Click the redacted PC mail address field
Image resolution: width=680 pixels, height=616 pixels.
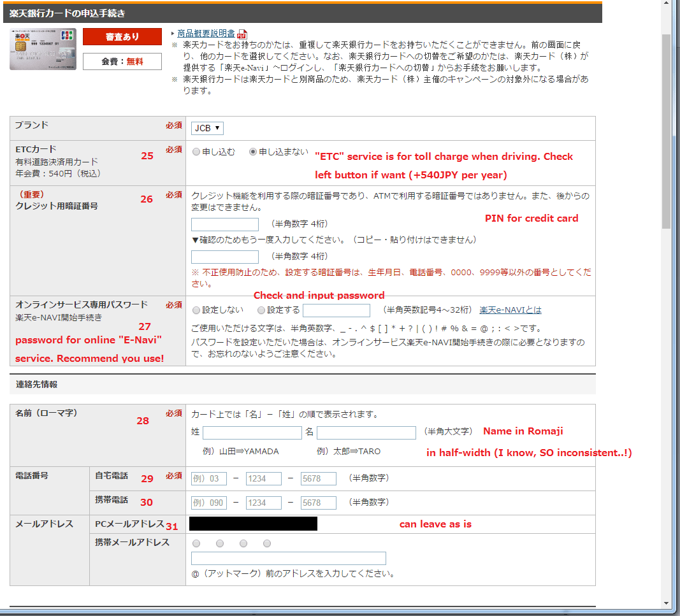[x=253, y=524]
